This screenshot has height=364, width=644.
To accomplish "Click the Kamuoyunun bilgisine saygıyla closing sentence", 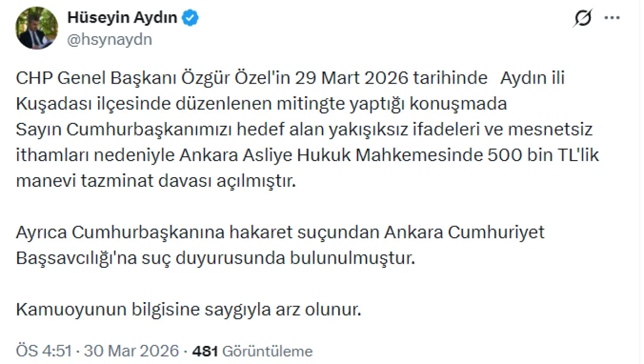I will [189, 310].
